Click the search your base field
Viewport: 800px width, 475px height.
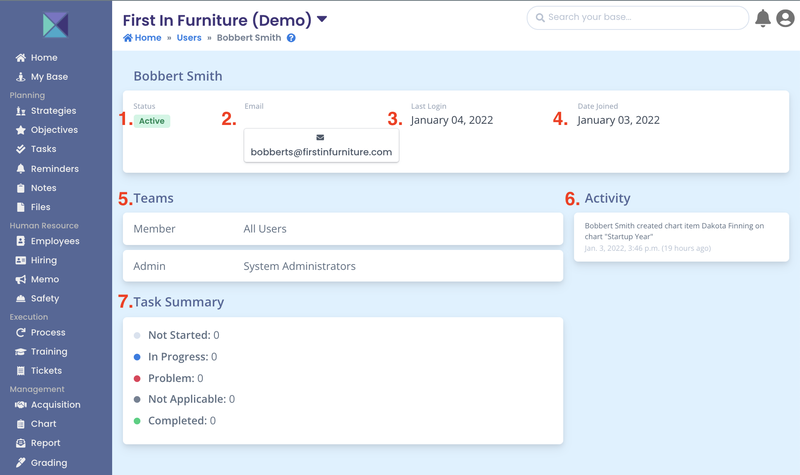point(638,18)
